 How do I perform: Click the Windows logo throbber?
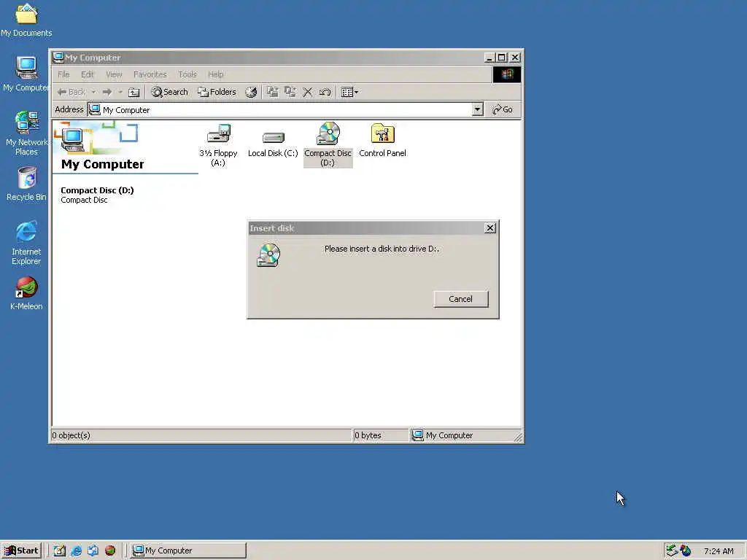coord(506,74)
